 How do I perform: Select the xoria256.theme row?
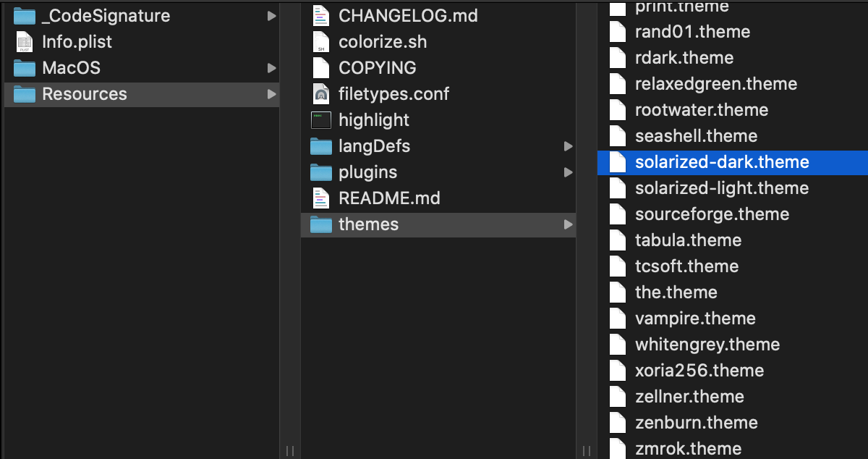coord(733,371)
